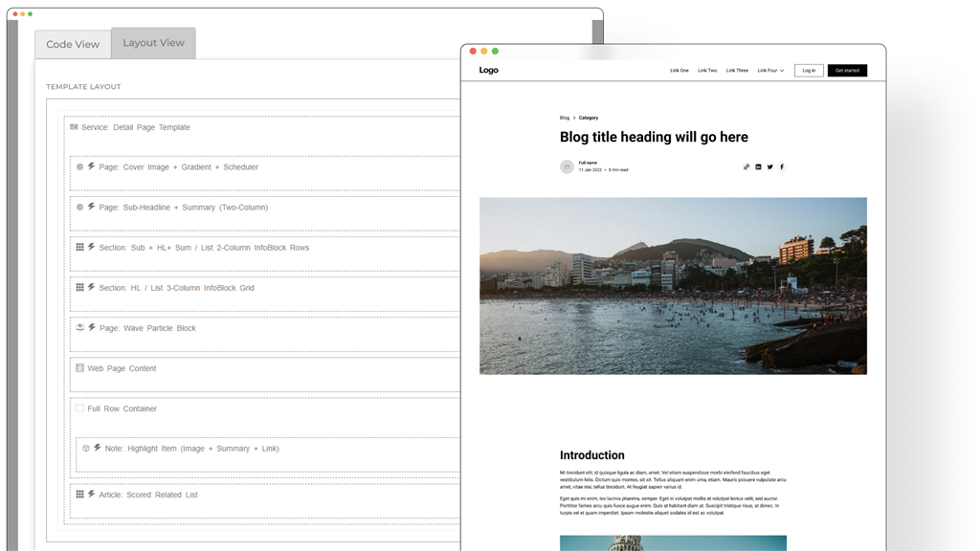Share the post via Twitter icon
980x551 pixels.
coord(769,166)
